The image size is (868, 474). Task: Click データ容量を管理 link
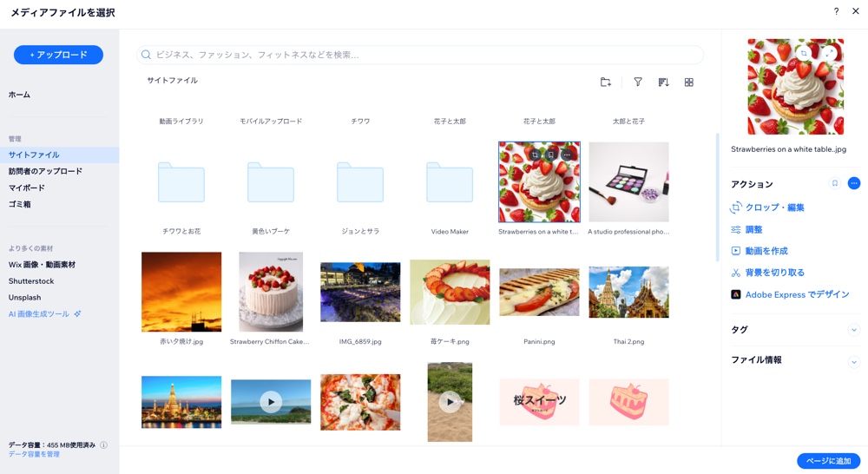pyautogui.click(x=34, y=454)
